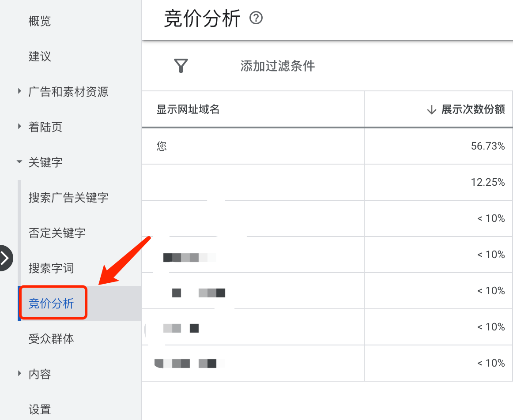Click the 添加过滤条件 link
513x420 pixels.
tap(277, 65)
